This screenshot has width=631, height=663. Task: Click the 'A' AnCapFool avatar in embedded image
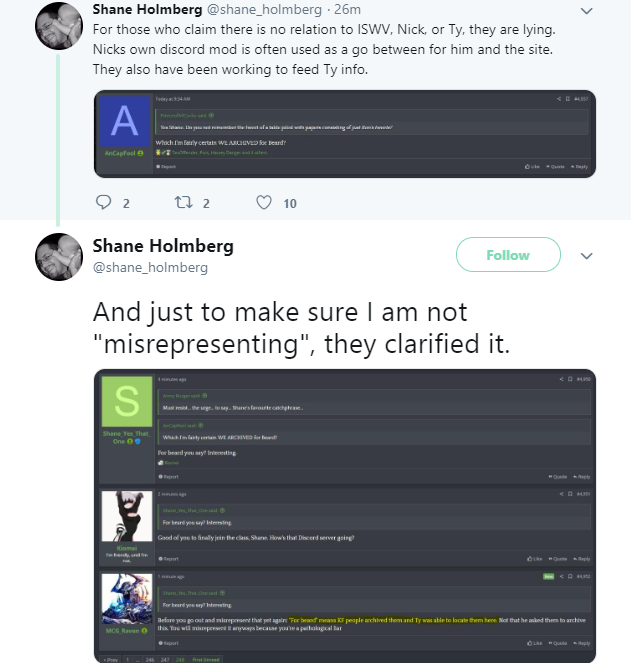[x=125, y=121]
